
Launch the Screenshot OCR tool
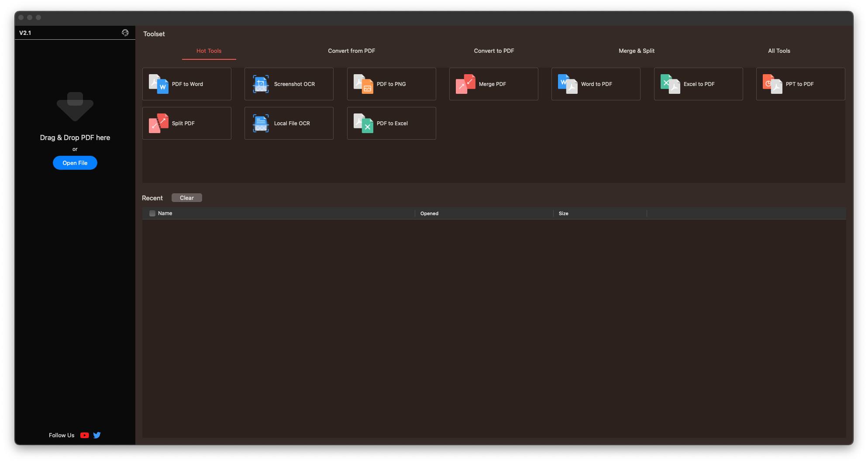coord(289,84)
